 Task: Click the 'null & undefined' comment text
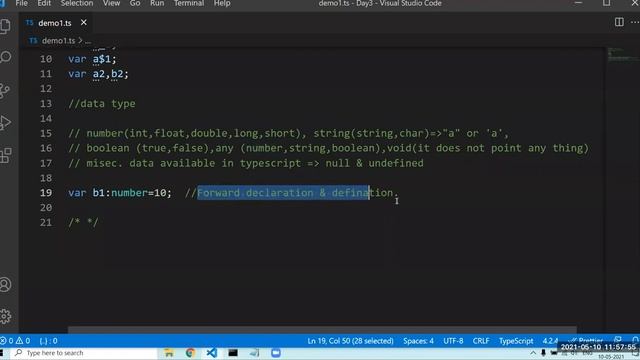tap(374, 163)
